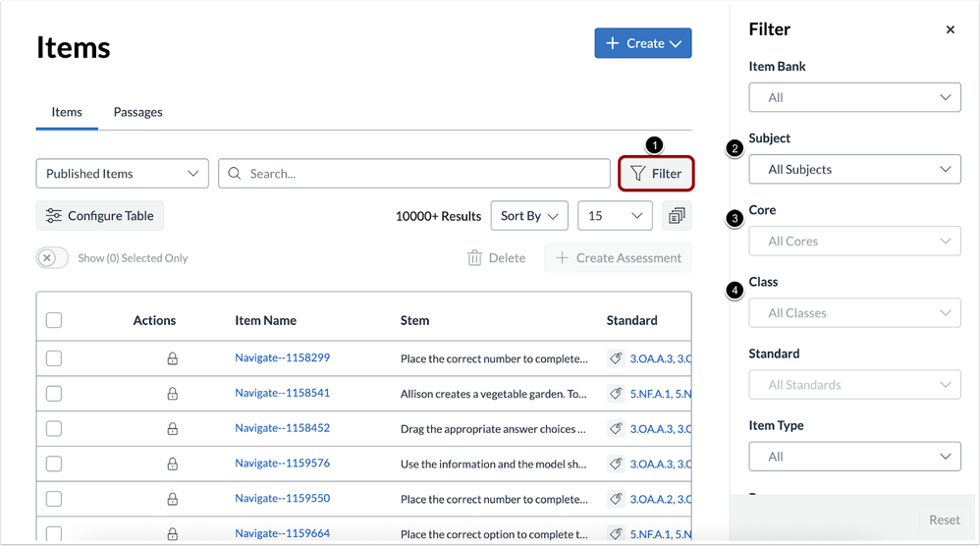Click the blue Create button
Image resolution: width=980 pixels, height=546 pixels.
[642, 43]
